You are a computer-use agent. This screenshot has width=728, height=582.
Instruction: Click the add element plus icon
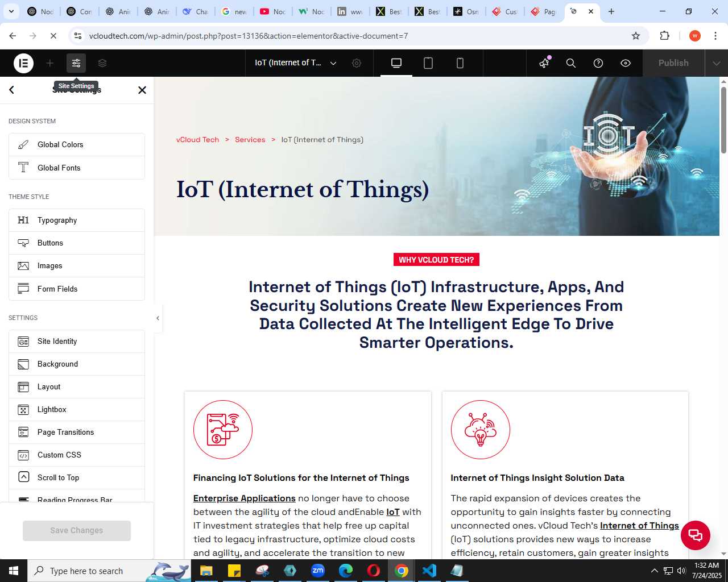coord(50,63)
